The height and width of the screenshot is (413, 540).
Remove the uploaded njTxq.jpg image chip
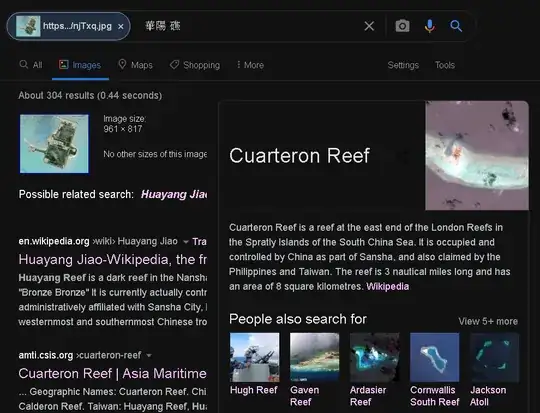click(x=121, y=27)
